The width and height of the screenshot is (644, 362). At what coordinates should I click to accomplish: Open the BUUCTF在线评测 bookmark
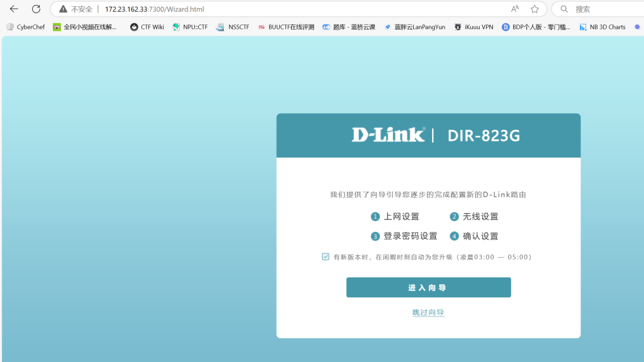pyautogui.click(x=286, y=27)
